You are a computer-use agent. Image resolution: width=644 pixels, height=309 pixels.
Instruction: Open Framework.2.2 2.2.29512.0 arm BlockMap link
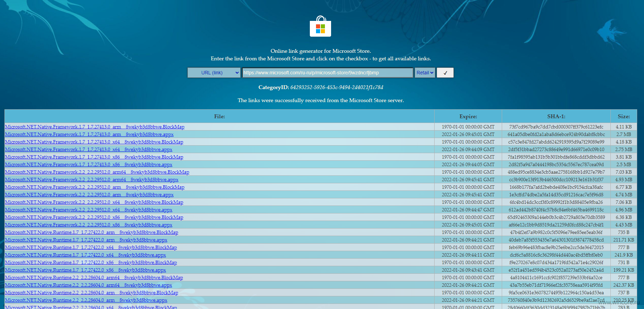pos(95,187)
